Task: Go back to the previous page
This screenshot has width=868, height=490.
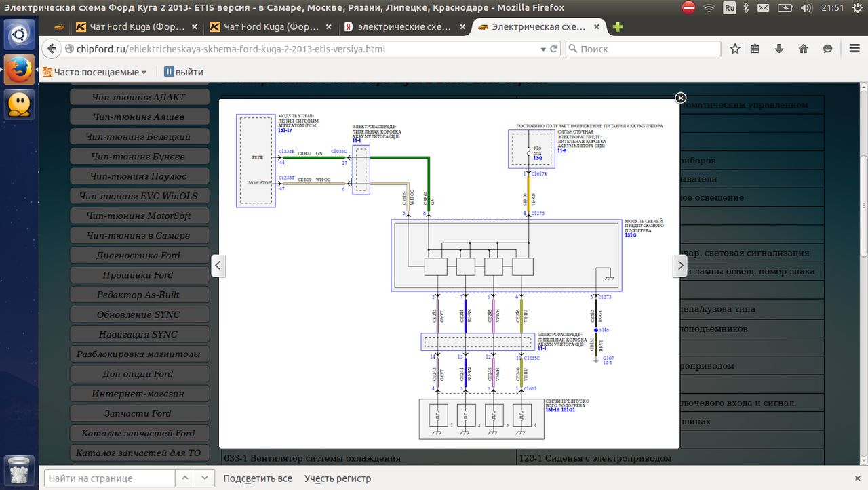Action: 52,49
